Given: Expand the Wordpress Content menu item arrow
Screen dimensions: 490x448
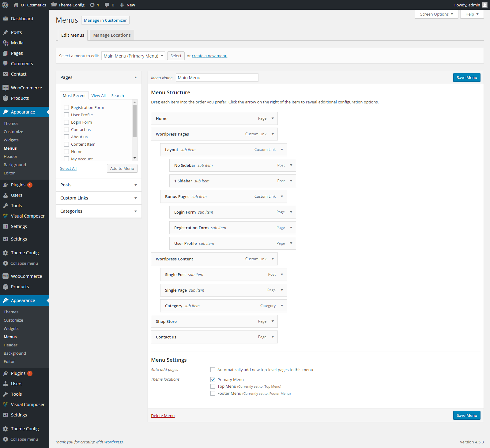Looking at the screenshot, I should click(x=273, y=259).
